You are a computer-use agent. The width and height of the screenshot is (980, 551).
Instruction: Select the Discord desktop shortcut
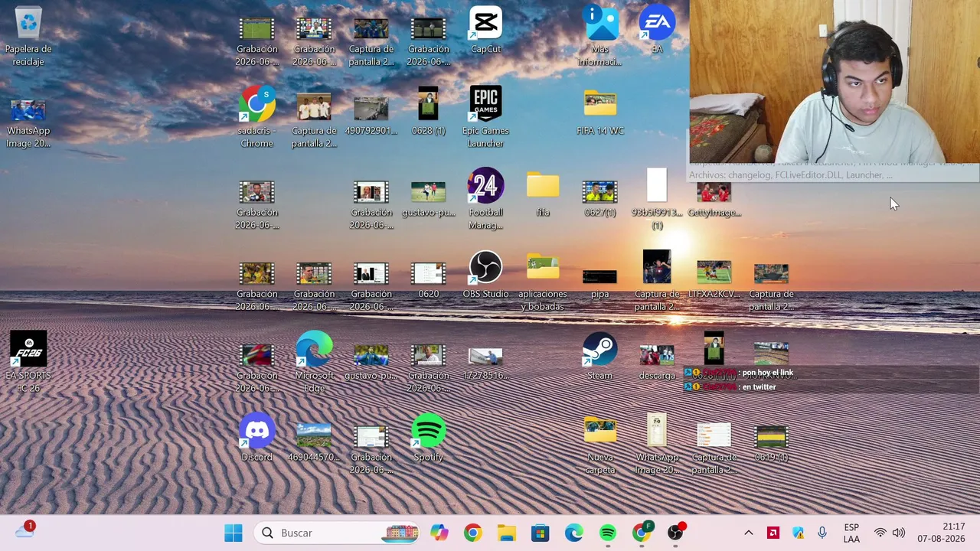coord(256,439)
